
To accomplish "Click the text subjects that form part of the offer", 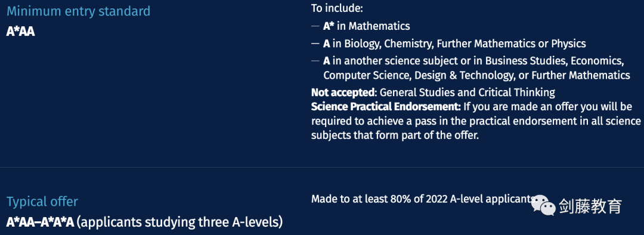I will pos(395,135).
